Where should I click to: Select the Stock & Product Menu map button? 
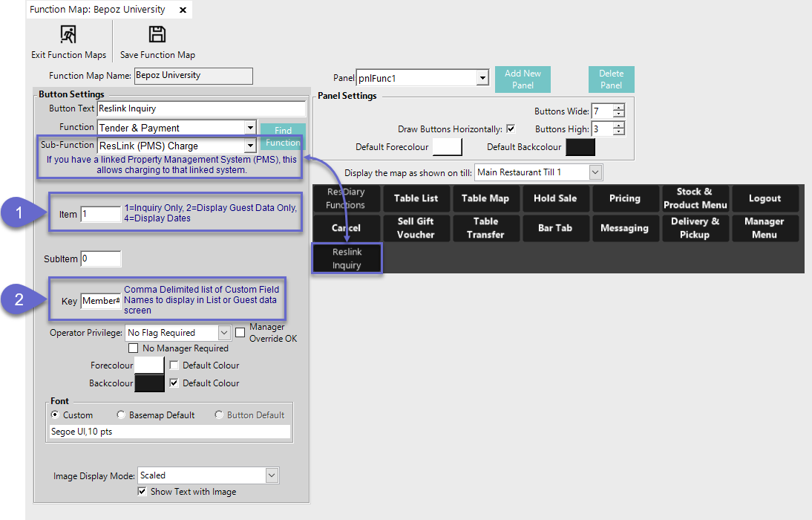click(x=695, y=198)
